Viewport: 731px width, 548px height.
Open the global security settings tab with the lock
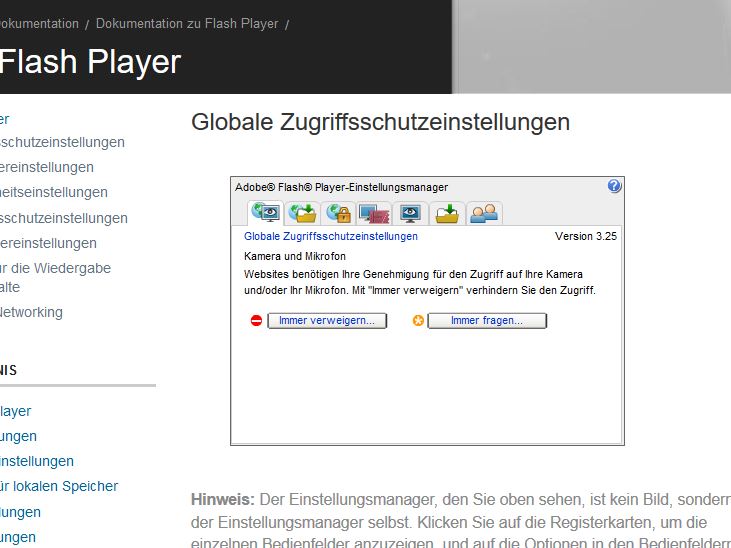tap(338, 213)
